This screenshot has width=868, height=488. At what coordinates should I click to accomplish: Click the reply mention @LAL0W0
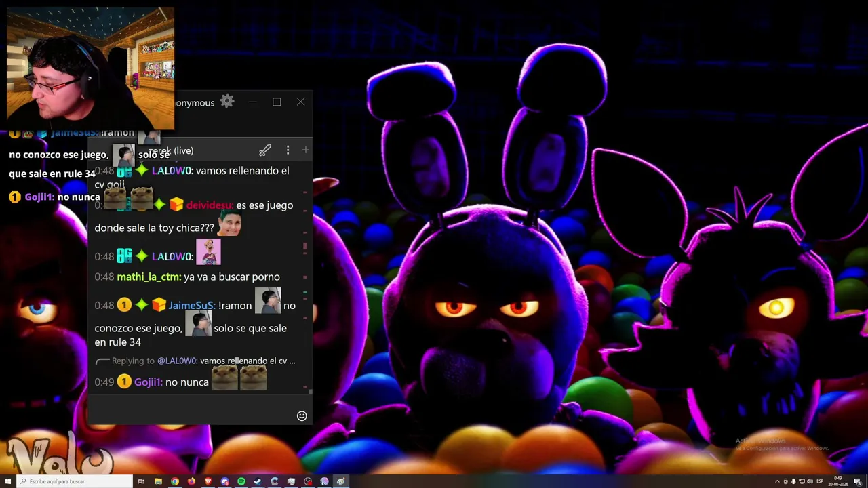[177, 361]
